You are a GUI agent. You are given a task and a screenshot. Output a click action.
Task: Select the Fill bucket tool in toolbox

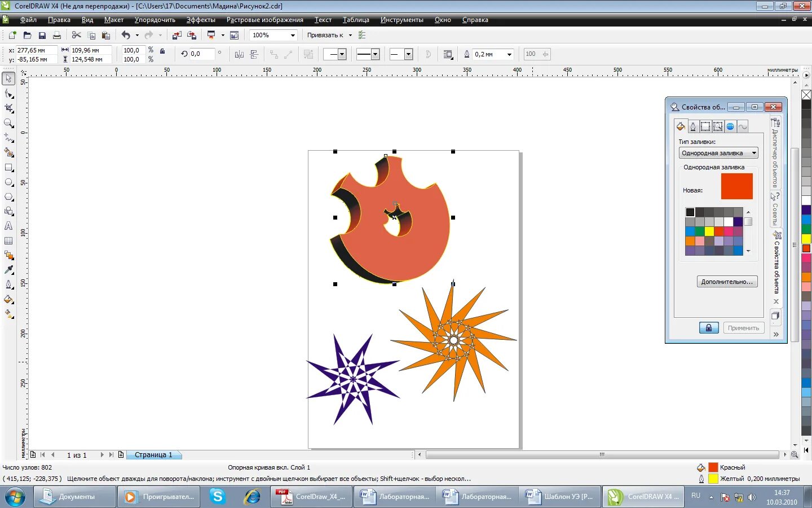[9, 300]
